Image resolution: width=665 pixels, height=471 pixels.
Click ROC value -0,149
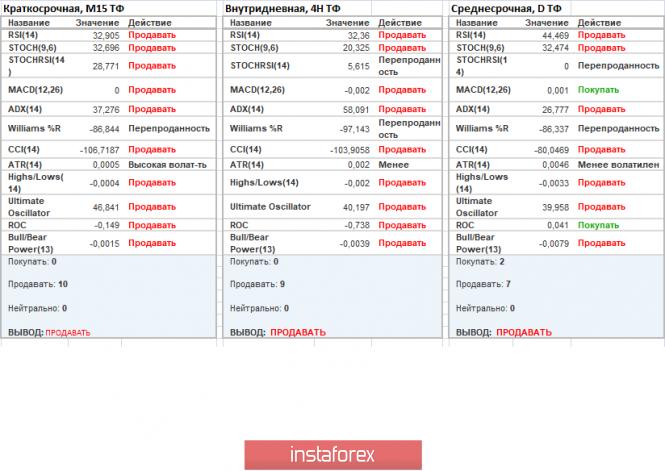point(107,226)
